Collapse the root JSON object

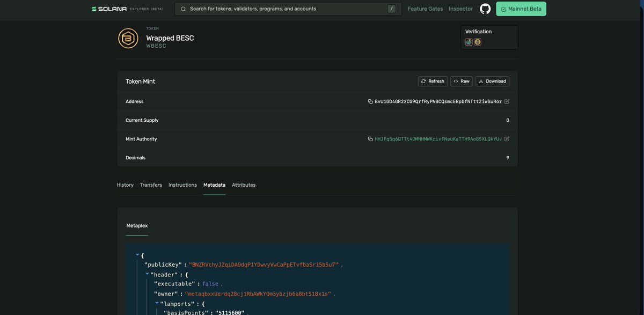coord(137,255)
